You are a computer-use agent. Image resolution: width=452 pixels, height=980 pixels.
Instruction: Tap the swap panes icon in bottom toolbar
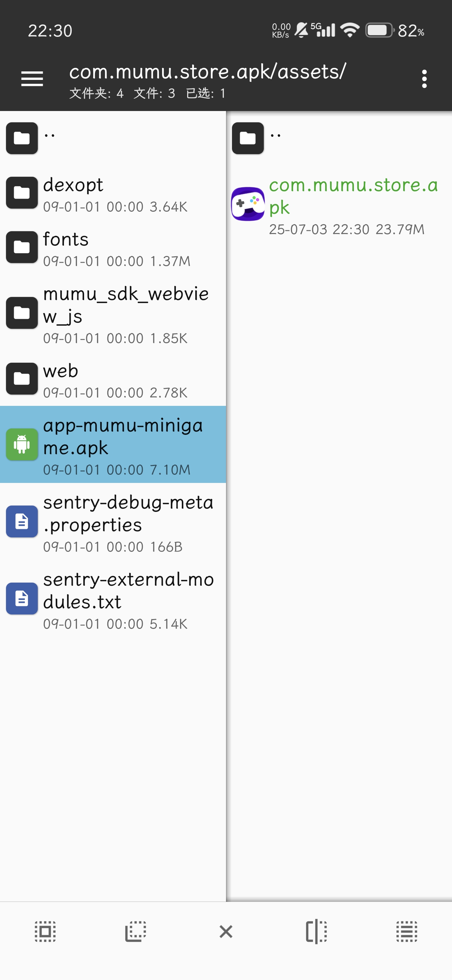[x=316, y=932]
